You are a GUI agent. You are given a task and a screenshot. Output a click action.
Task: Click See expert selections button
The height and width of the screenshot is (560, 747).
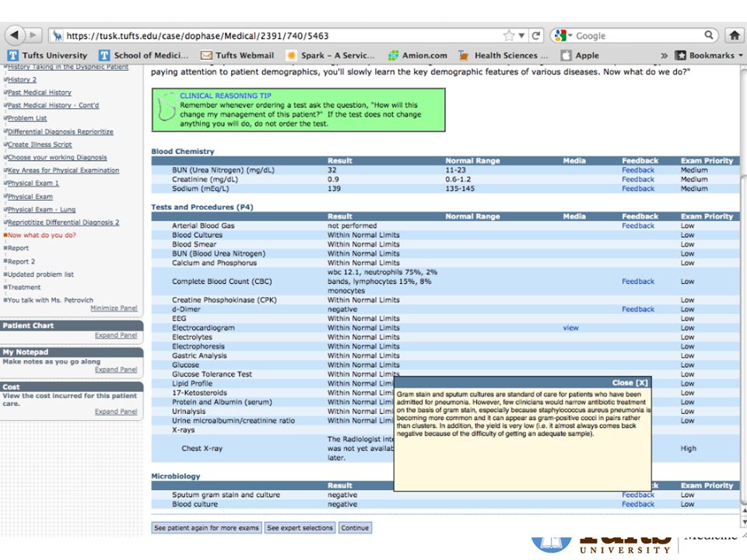(300, 527)
